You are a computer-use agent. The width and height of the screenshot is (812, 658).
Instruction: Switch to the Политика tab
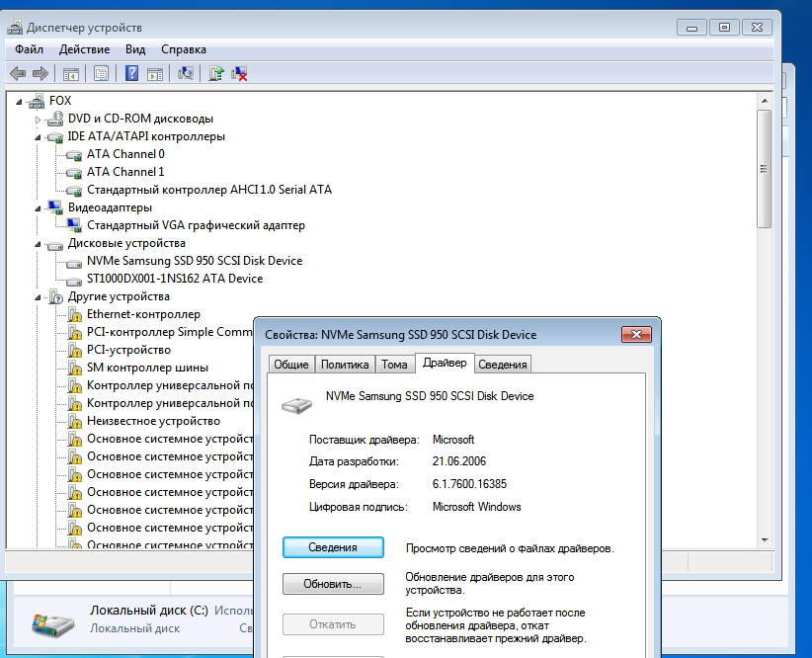(345, 365)
